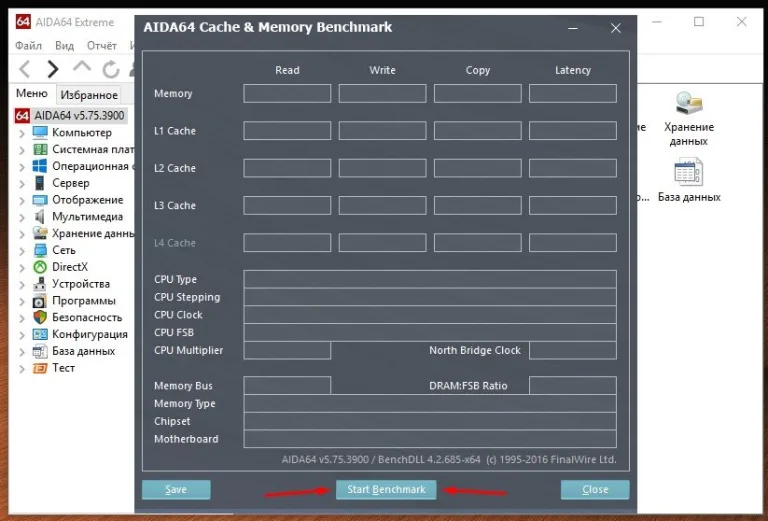
Task: Click the Системная плата board icon
Action: (x=40, y=149)
